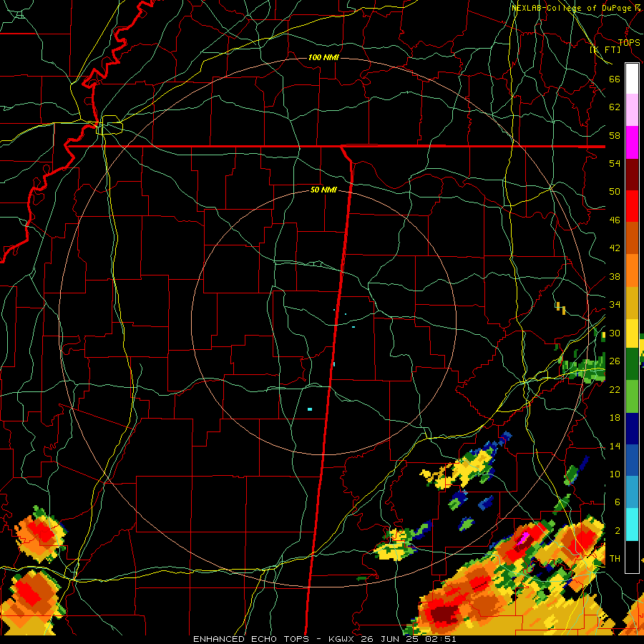Click the legend value "58"

(615, 135)
